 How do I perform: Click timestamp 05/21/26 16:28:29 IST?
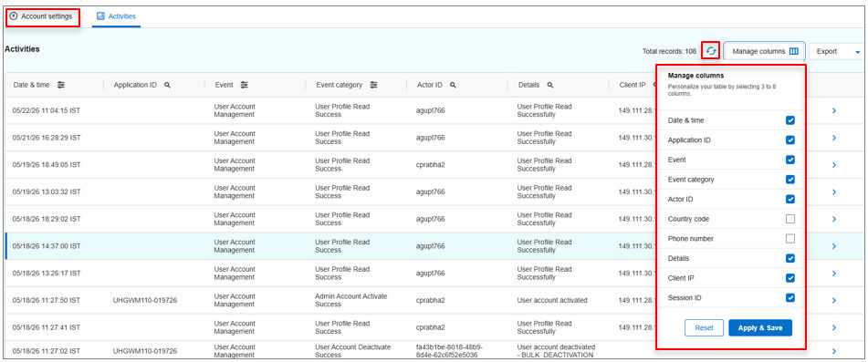click(x=47, y=139)
